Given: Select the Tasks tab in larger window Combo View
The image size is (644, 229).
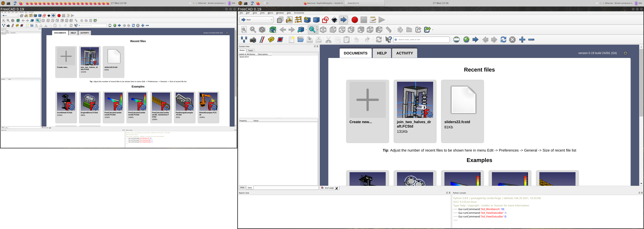Looking at the screenshot, I should click(x=250, y=51).
